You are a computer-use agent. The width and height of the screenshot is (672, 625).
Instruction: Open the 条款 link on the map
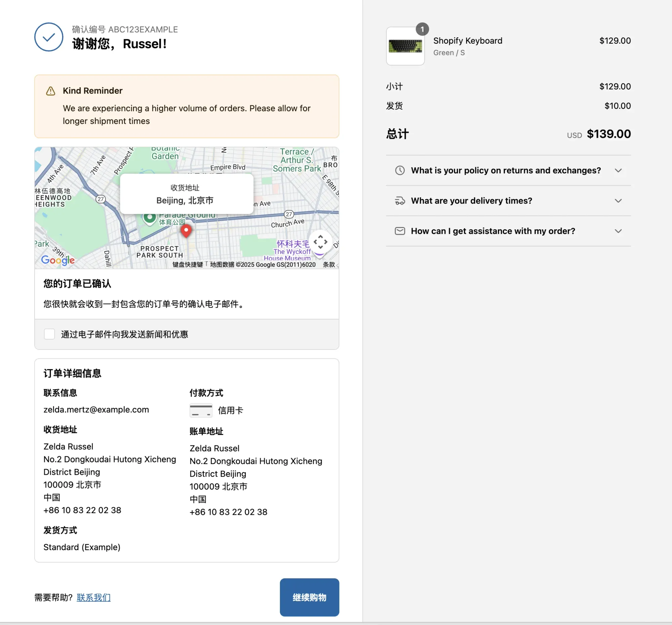[330, 265]
